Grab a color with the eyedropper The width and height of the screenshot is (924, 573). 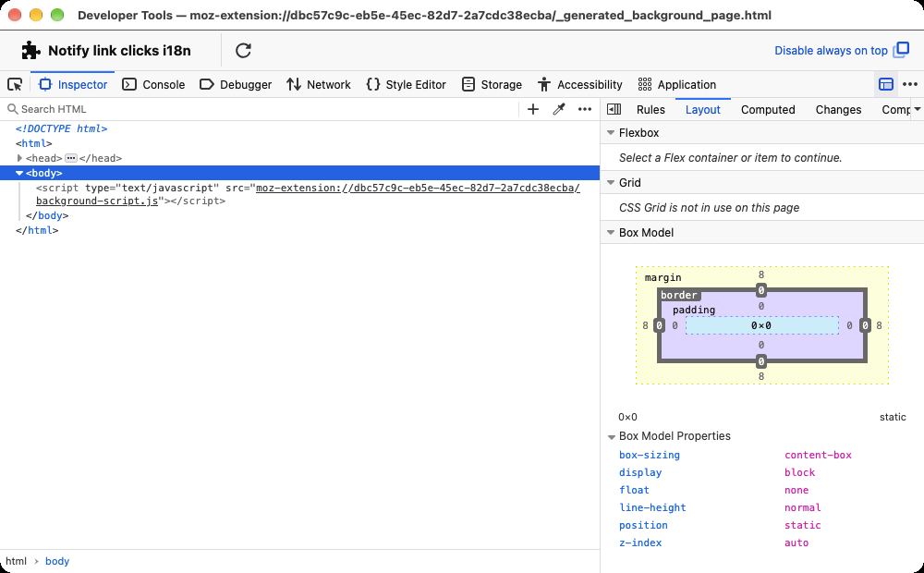(559, 109)
